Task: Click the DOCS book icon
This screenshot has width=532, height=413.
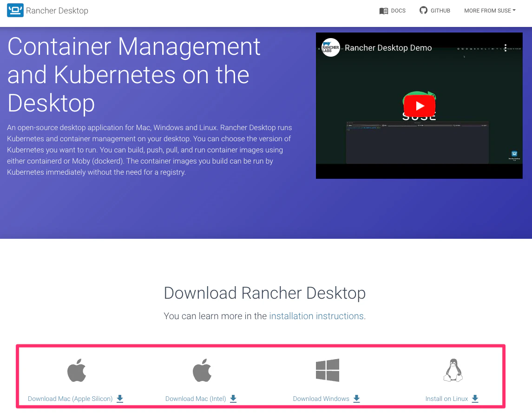Action: click(384, 11)
